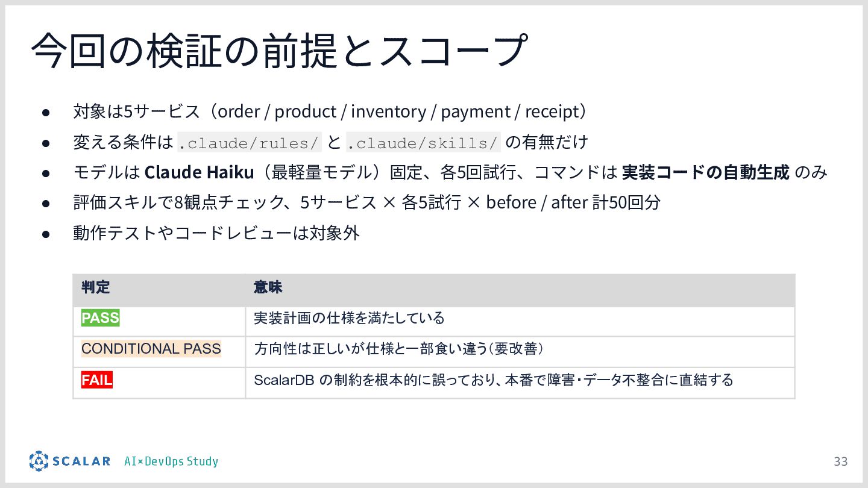The height and width of the screenshot is (488, 868).
Task: Click the SCALAR wordmark text
Action: (x=81, y=461)
